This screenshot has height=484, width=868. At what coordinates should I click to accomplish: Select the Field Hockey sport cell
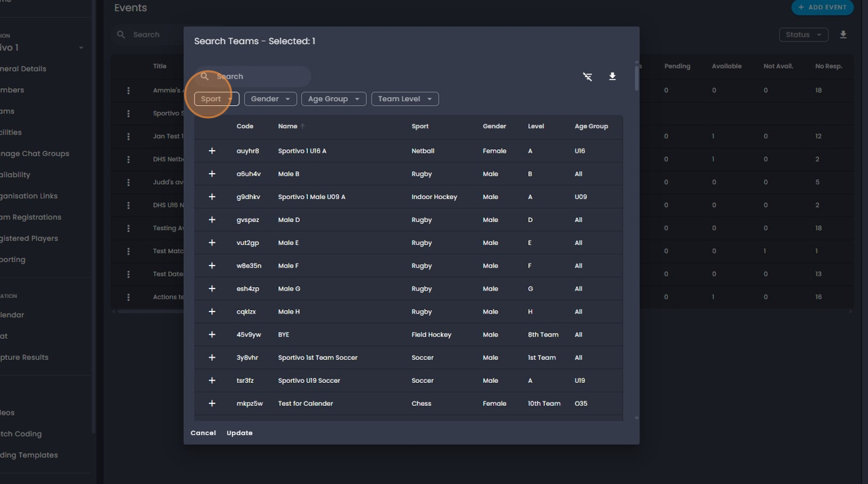pos(431,335)
